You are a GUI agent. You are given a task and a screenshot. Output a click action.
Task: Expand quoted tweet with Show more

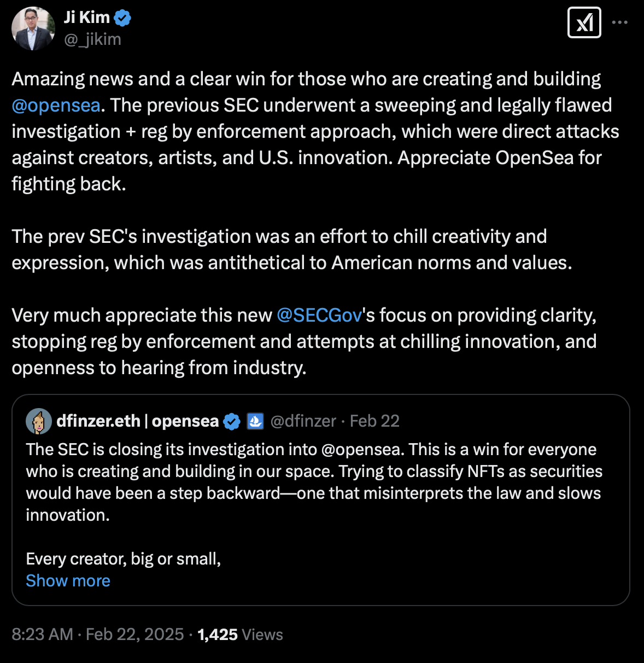click(x=68, y=580)
